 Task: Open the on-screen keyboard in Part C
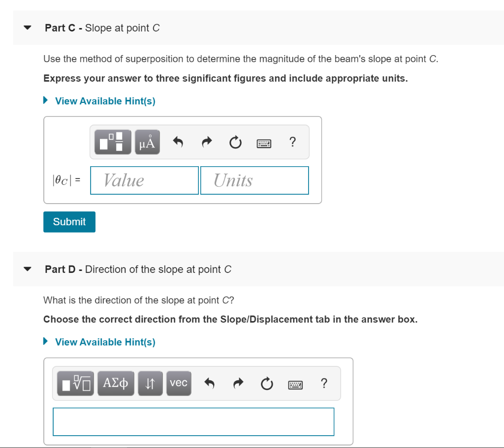coord(264,142)
